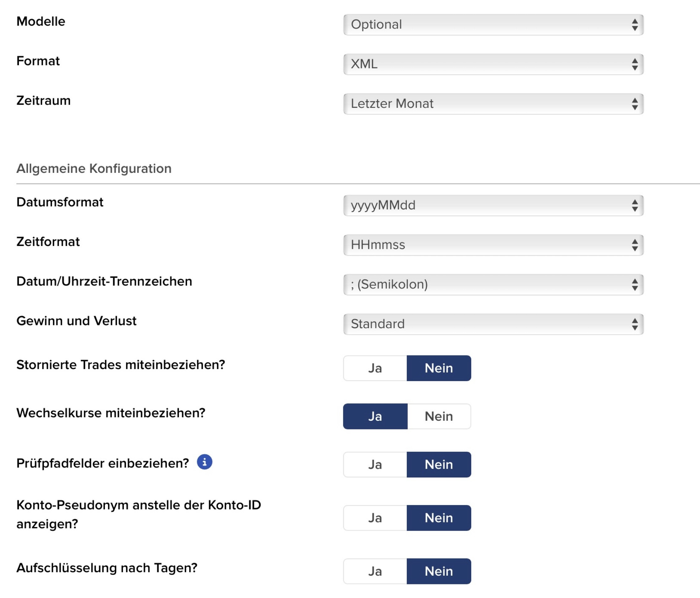Expand the Zeitraum dropdown showing Letzter Monat
This screenshot has width=700, height=598.
coord(493,104)
